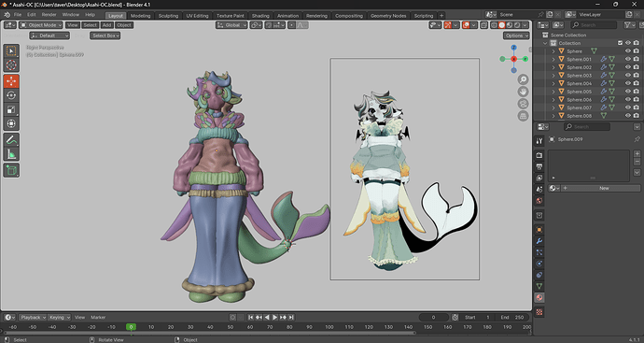The width and height of the screenshot is (644, 343).
Task: Open the Add menu in viewport header
Action: click(x=106, y=25)
